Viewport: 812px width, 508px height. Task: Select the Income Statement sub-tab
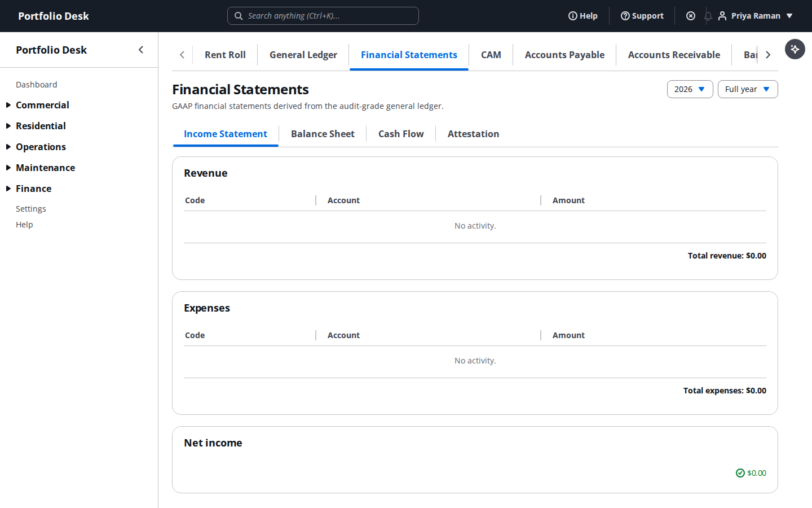(226, 134)
